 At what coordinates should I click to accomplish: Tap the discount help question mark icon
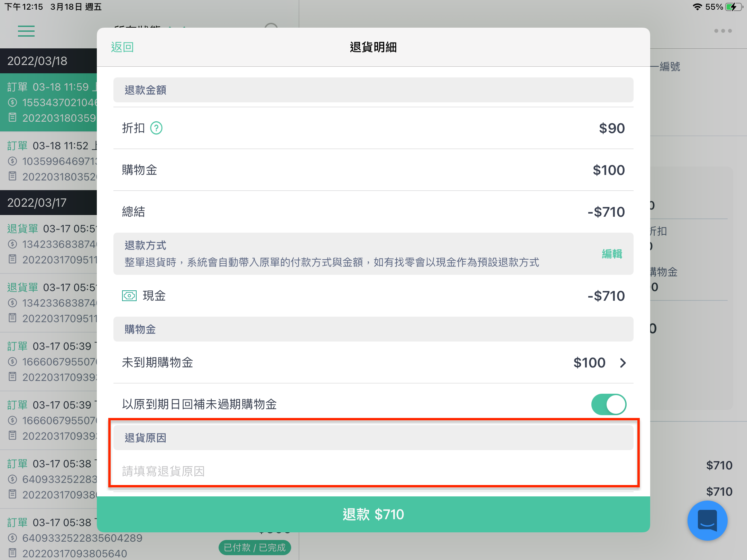(x=156, y=128)
